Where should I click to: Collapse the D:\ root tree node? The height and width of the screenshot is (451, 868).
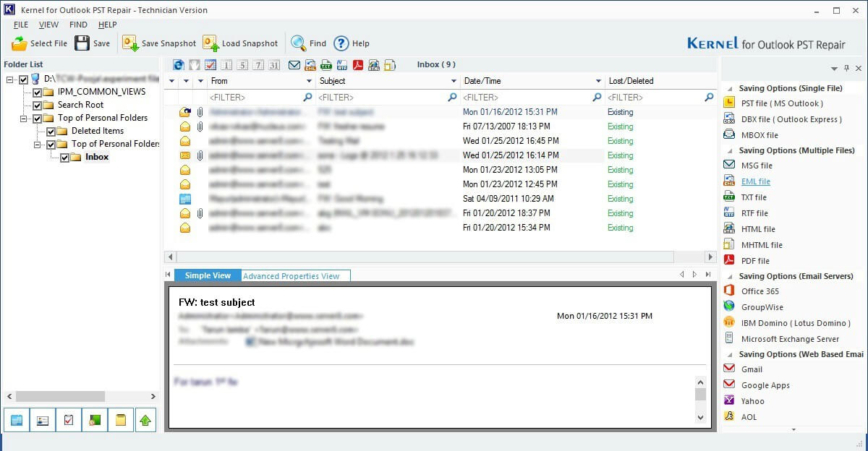(10, 79)
